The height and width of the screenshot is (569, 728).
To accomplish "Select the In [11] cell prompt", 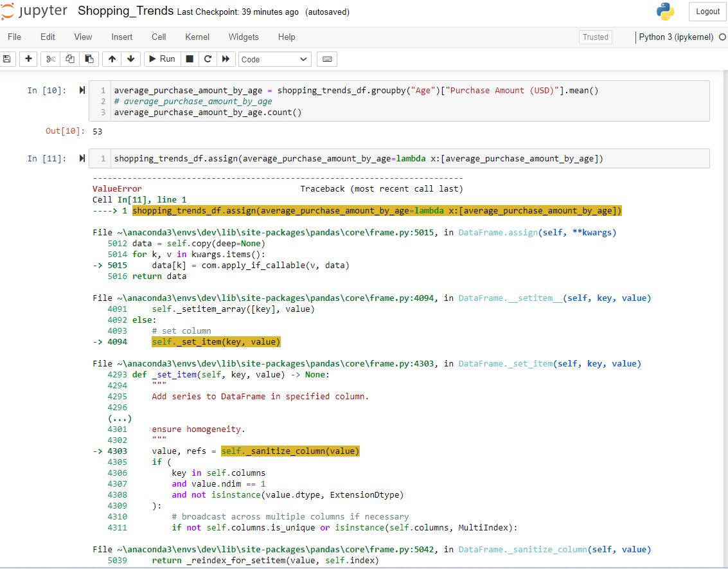I will pos(46,158).
